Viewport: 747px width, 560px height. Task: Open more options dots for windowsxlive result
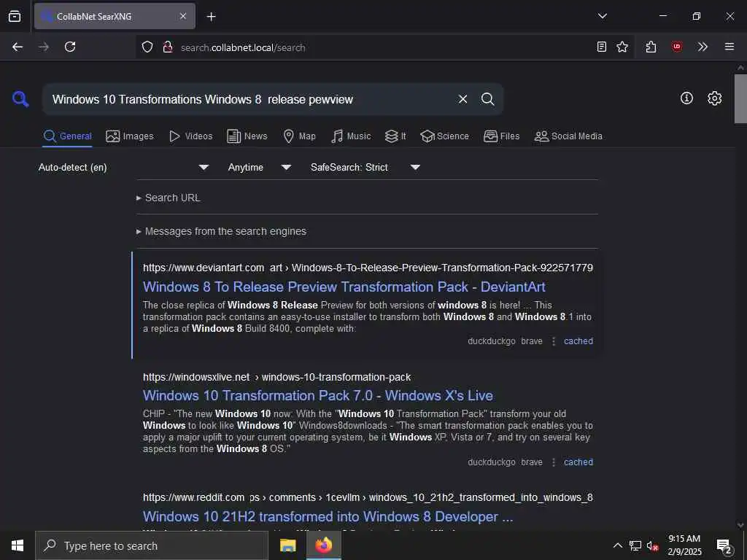click(554, 462)
